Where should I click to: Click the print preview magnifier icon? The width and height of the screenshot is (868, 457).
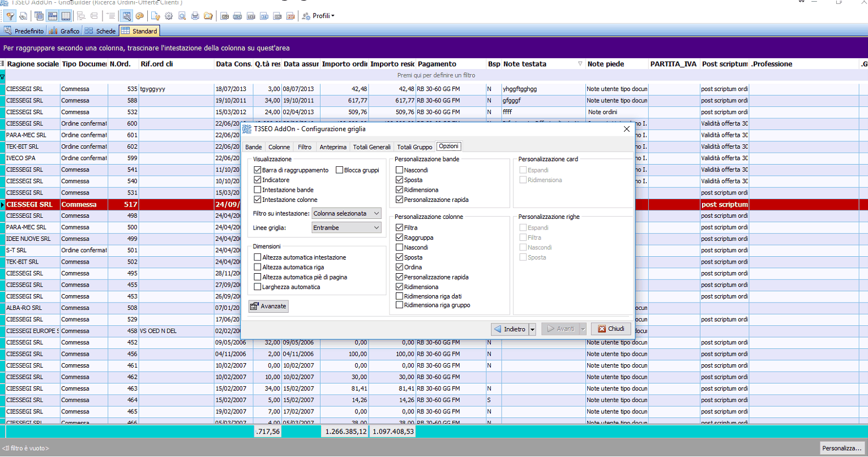[182, 16]
